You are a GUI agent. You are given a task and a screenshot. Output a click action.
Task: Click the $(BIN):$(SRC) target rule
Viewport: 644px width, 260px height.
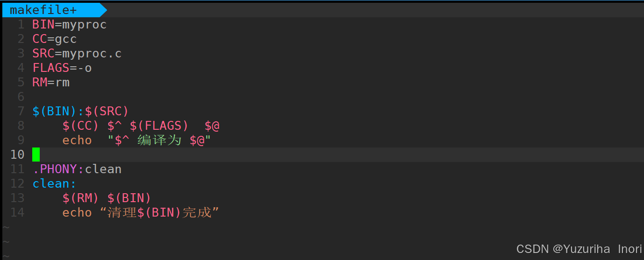[80, 111]
